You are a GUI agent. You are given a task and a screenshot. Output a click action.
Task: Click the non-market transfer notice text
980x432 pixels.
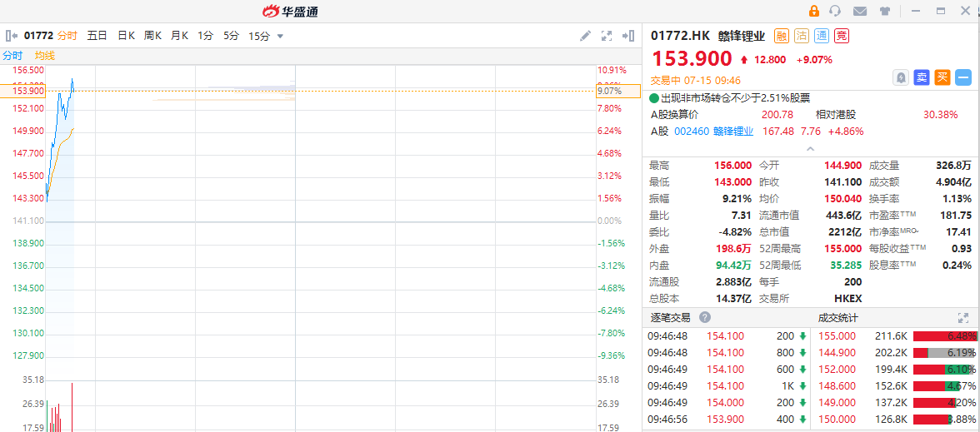pos(736,98)
